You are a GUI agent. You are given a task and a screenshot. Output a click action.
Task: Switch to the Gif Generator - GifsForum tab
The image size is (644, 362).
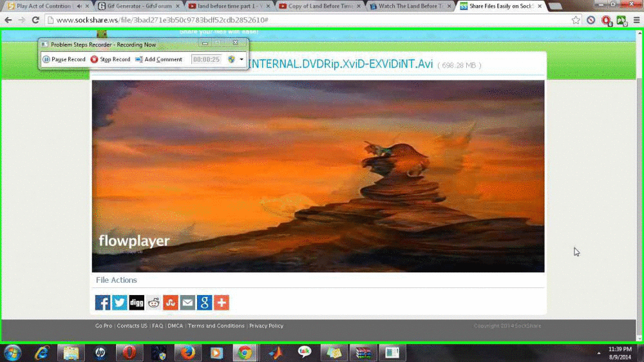(x=139, y=6)
